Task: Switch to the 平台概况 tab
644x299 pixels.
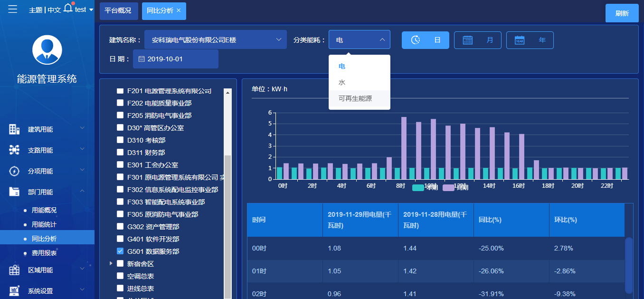Action: pos(118,11)
